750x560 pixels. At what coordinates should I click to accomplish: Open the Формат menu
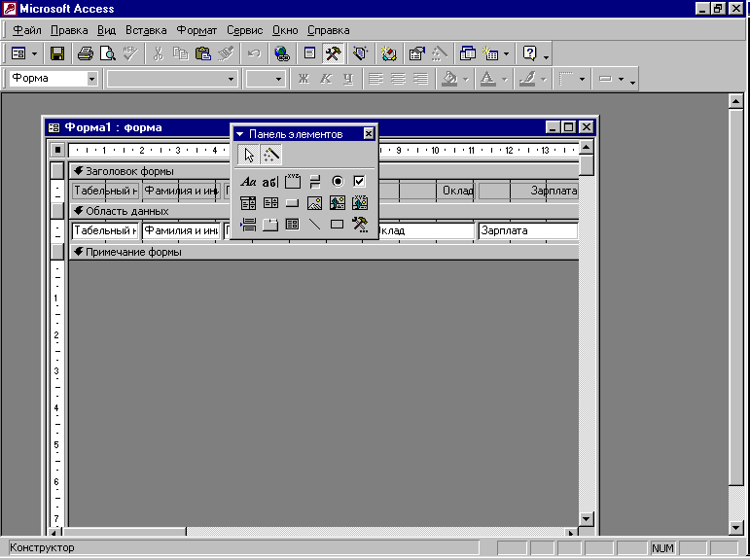click(196, 30)
